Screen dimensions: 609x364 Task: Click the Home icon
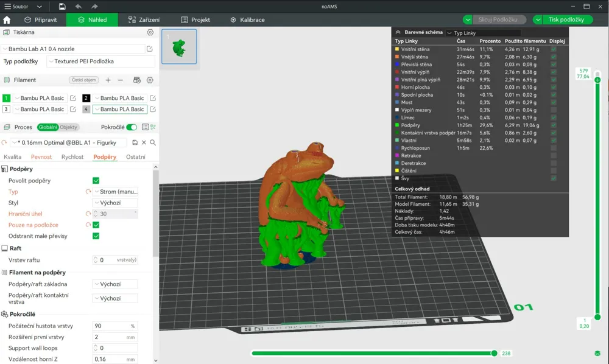(7, 20)
